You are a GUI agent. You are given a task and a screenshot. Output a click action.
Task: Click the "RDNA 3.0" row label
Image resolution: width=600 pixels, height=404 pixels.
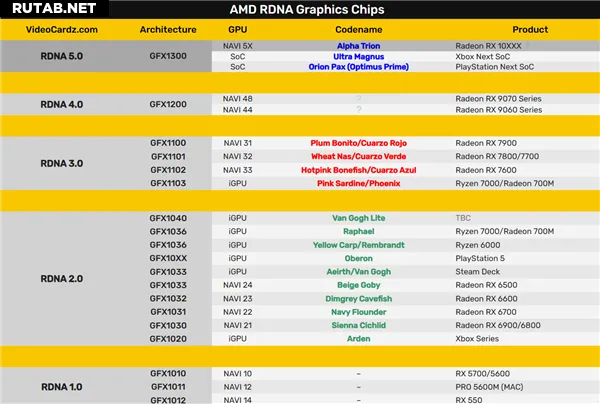[x=62, y=163]
